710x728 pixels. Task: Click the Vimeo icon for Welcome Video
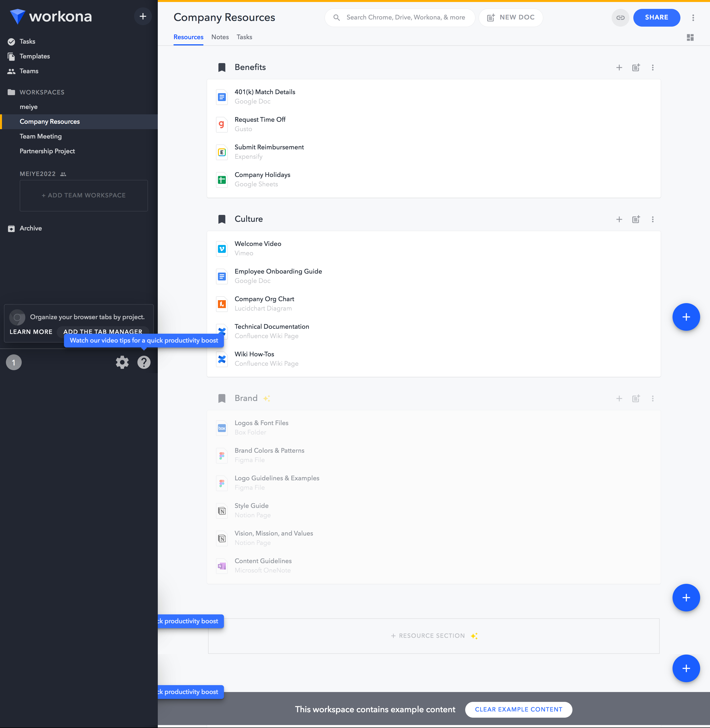tap(221, 249)
